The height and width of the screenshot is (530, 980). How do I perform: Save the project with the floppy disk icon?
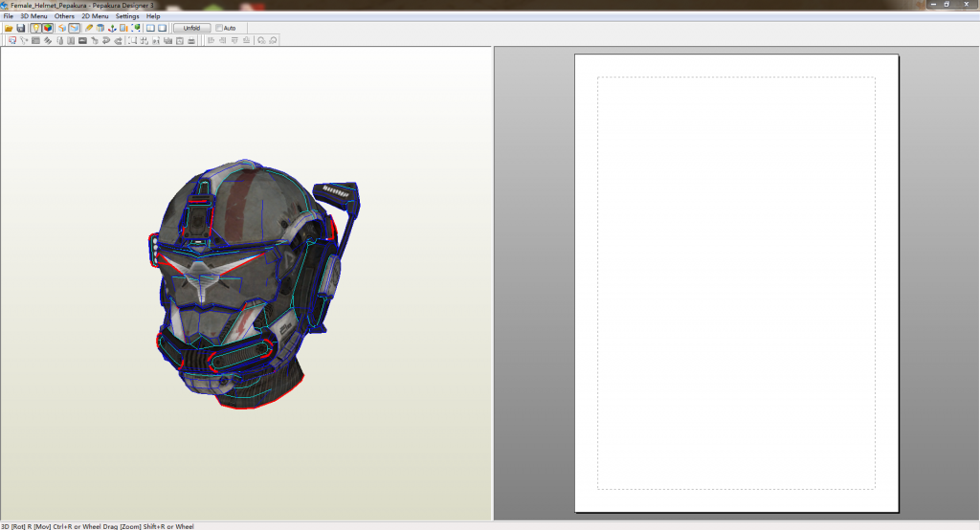[x=21, y=28]
